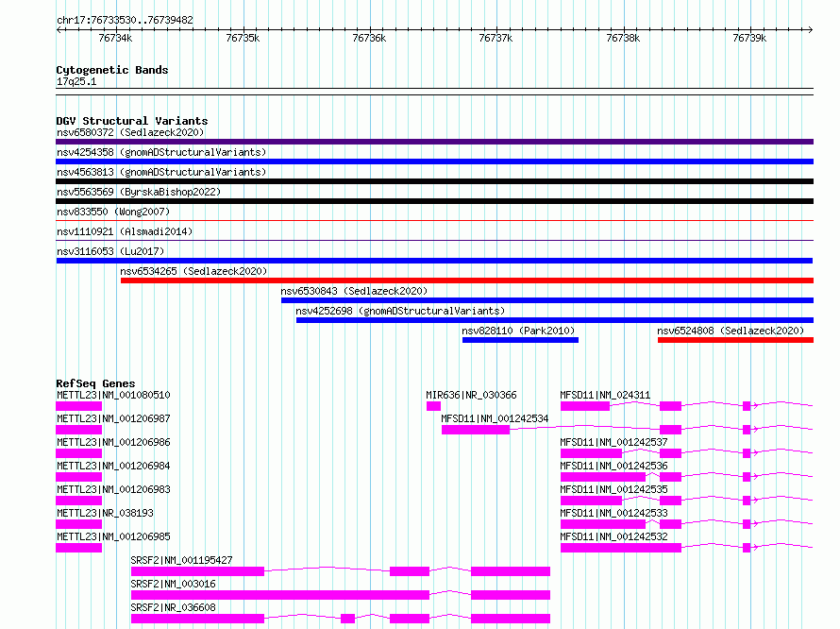
Task: Open the nsv833550 Wong2007 variant label
Action: click(x=113, y=212)
